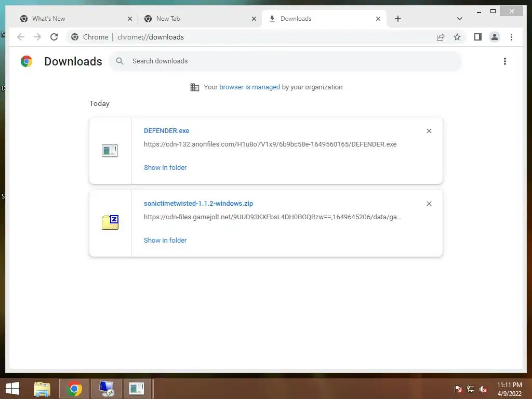This screenshot has width=532, height=399.
Task: Open Action Center flag in system tray
Action: click(458, 389)
